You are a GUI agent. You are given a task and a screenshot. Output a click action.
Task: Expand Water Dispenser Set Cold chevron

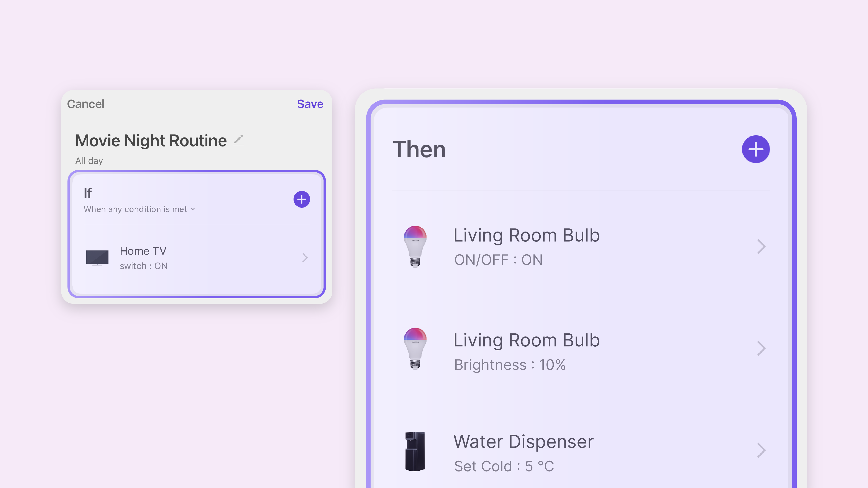(761, 451)
